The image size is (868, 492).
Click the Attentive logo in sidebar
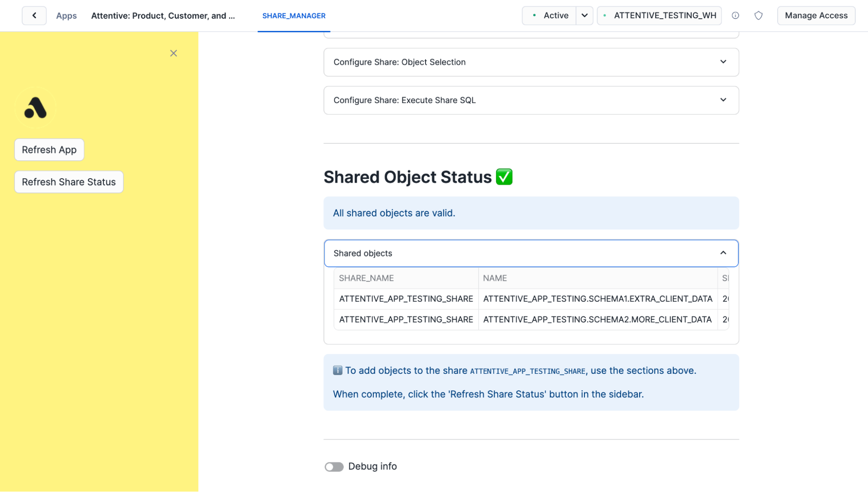coord(36,108)
